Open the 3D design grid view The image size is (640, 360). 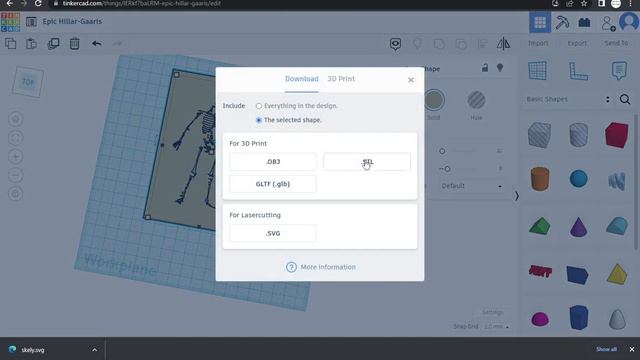(540, 22)
